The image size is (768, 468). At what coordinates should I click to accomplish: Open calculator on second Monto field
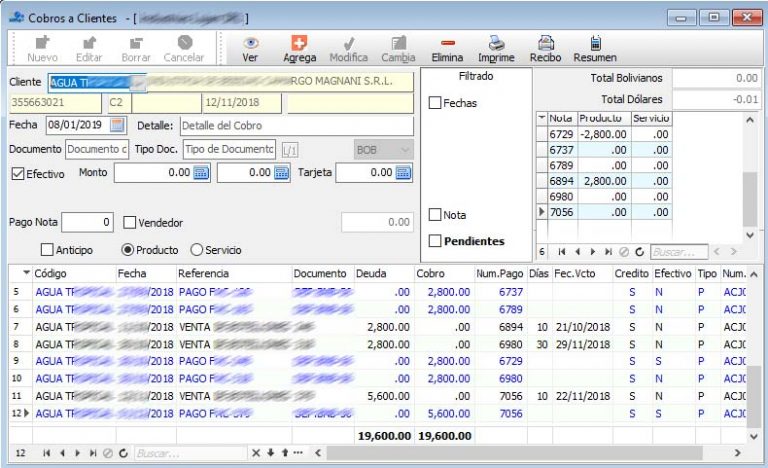(x=281, y=172)
